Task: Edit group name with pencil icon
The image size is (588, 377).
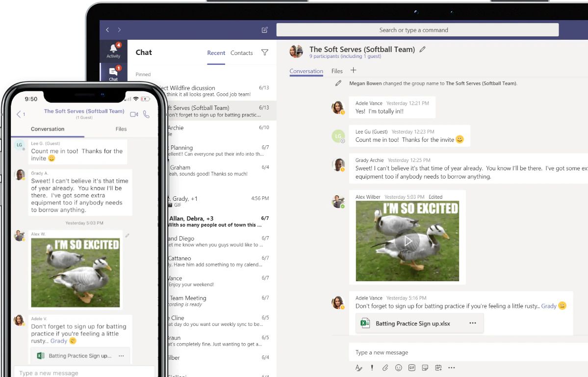Action: click(x=423, y=49)
